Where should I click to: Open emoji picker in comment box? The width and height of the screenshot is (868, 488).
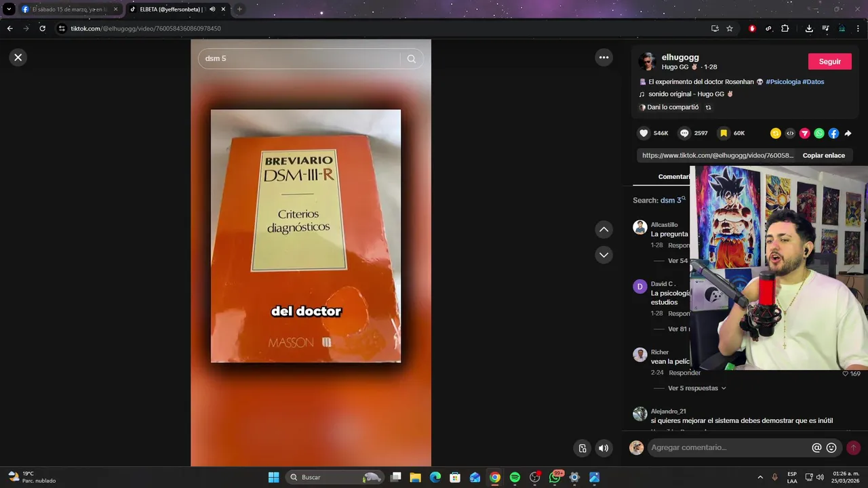[831, 448]
